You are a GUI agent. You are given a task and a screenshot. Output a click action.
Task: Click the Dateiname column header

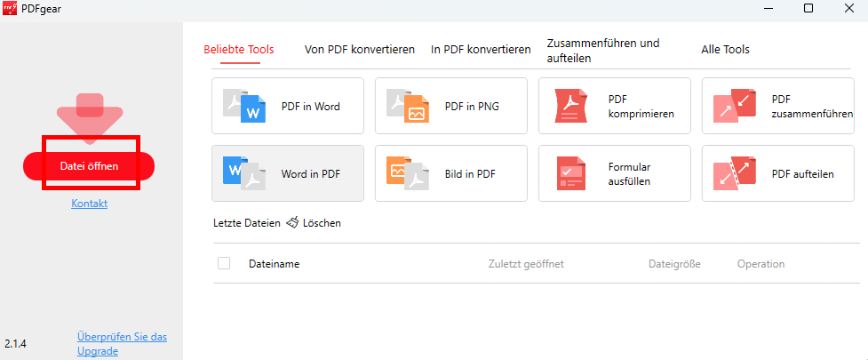pos(274,264)
